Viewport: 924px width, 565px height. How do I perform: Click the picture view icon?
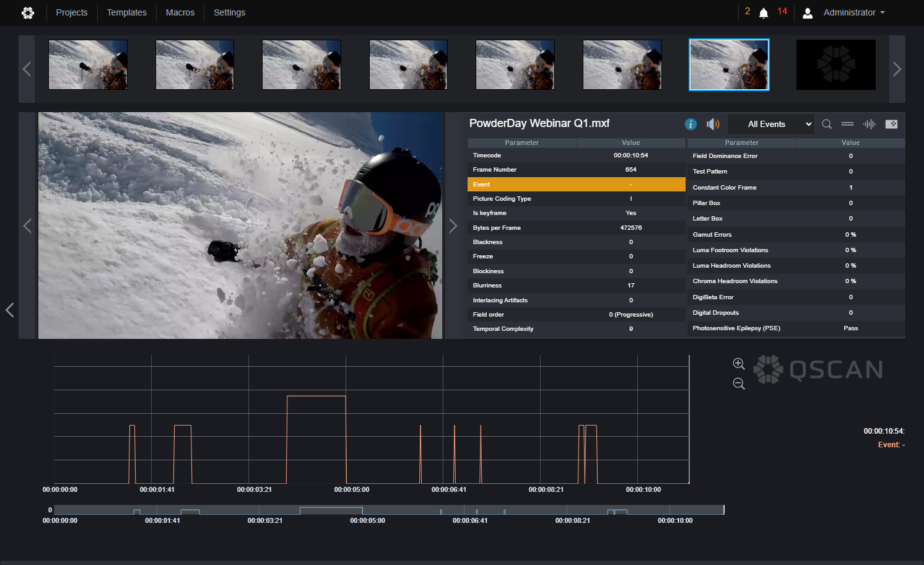[x=892, y=124]
